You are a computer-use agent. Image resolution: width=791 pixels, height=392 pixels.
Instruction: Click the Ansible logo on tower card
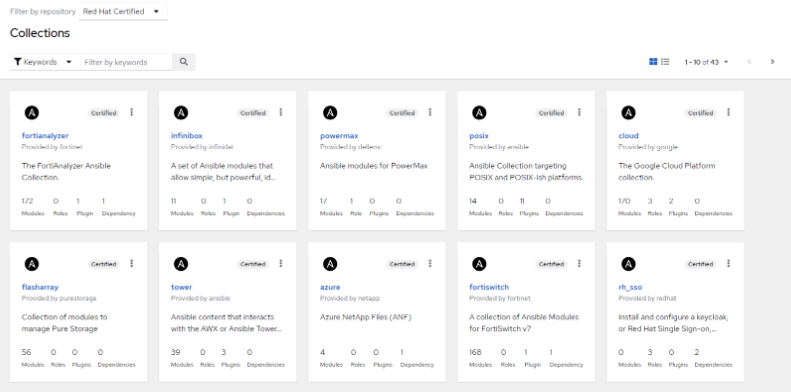coord(181,263)
